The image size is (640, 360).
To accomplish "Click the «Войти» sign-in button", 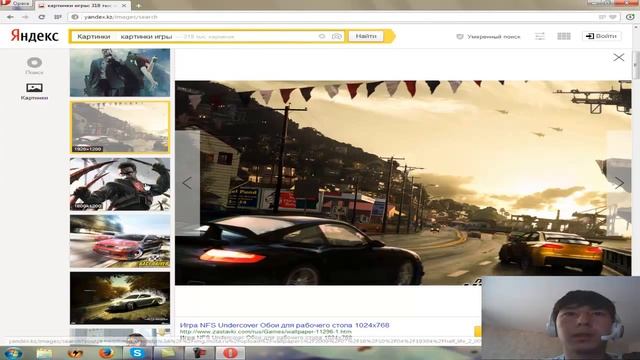I will pyautogui.click(x=602, y=36).
